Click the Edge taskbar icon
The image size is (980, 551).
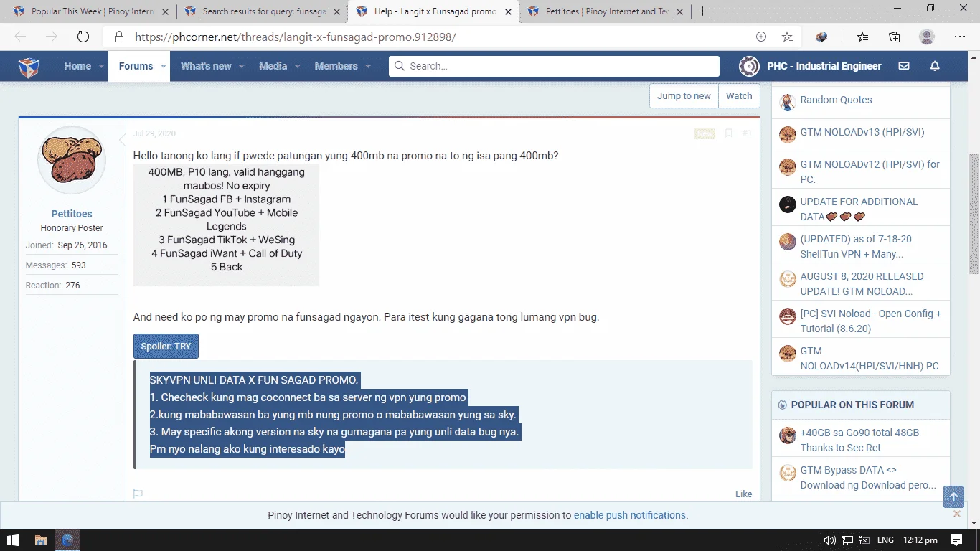pos(67,540)
